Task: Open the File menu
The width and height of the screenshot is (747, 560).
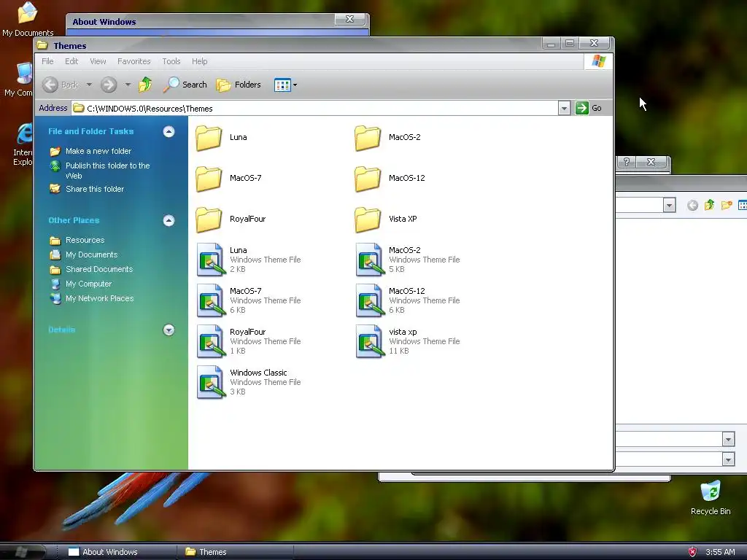Action: click(47, 61)
